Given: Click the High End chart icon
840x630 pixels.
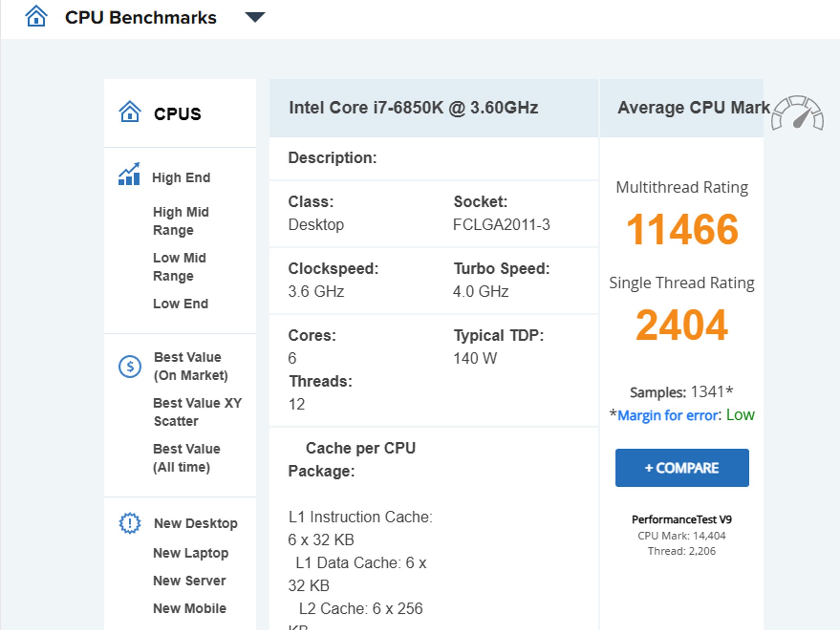Looking at the screenshot, I should (129, 174).
